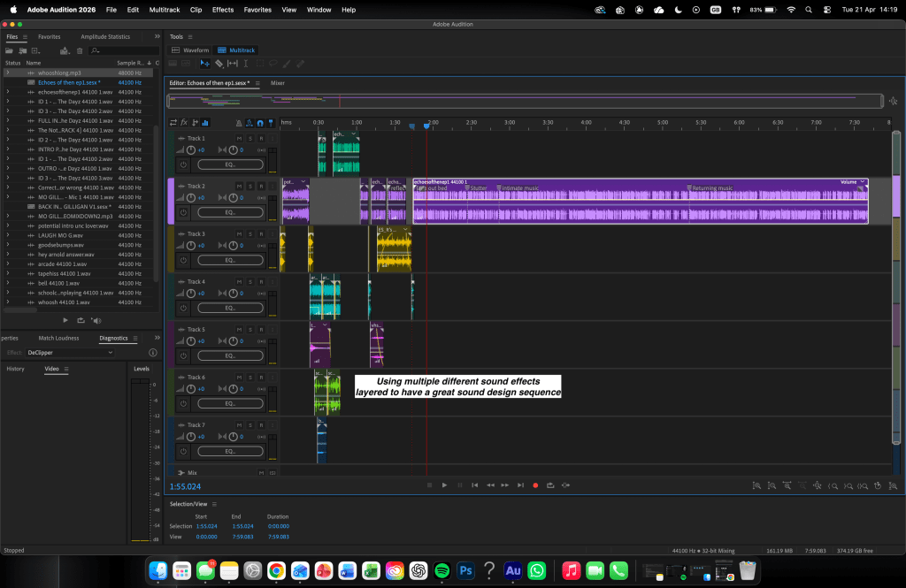Click the Record button in the transport
The height and width of the screenshot is (588, 906).
point(535,485)
